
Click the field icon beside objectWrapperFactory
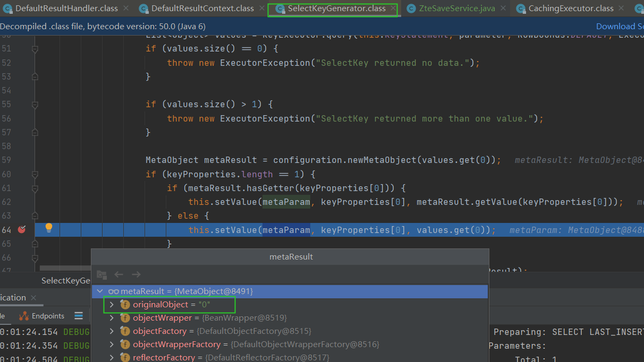tap(125, 344)
